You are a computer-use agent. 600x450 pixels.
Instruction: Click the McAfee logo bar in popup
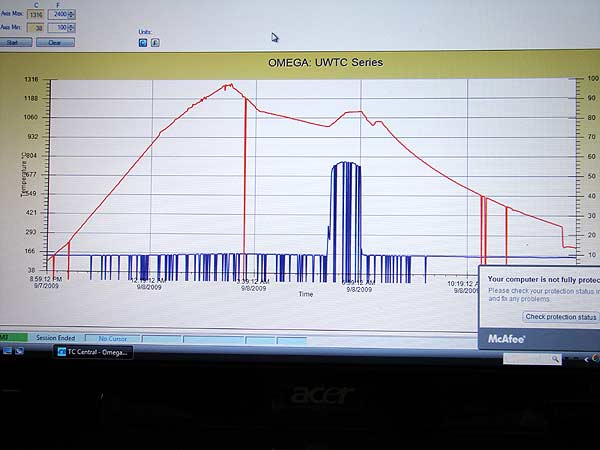pyautogui.click(x=539, y=339)
